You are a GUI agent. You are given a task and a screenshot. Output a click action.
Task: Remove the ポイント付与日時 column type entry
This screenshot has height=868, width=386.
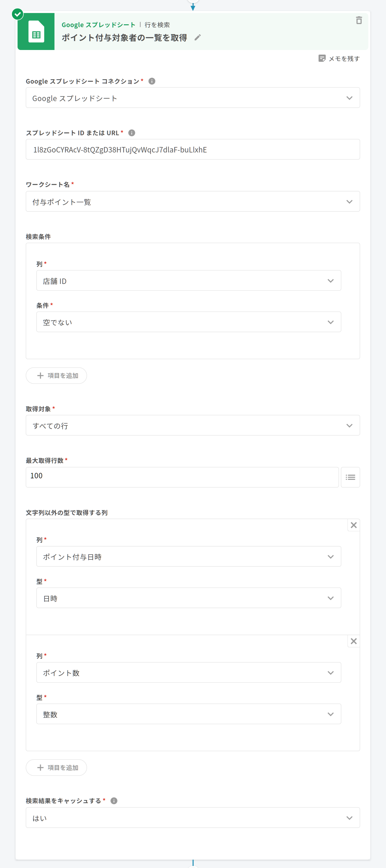pyautogui.click(x=353, y=525)
